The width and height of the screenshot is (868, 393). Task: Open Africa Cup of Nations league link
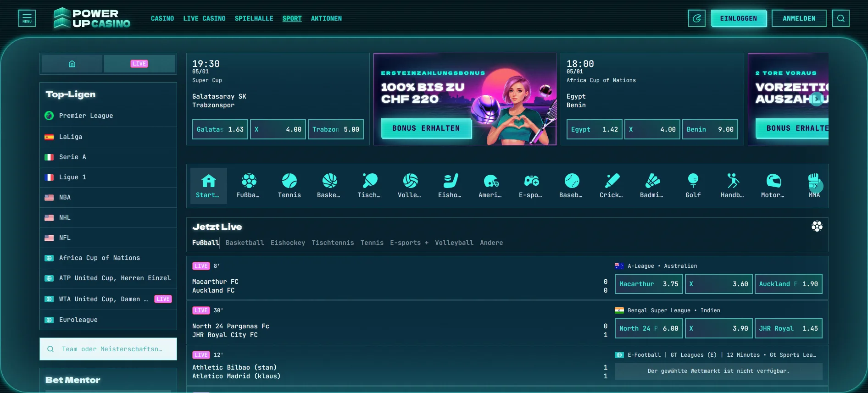coord(108,258)
